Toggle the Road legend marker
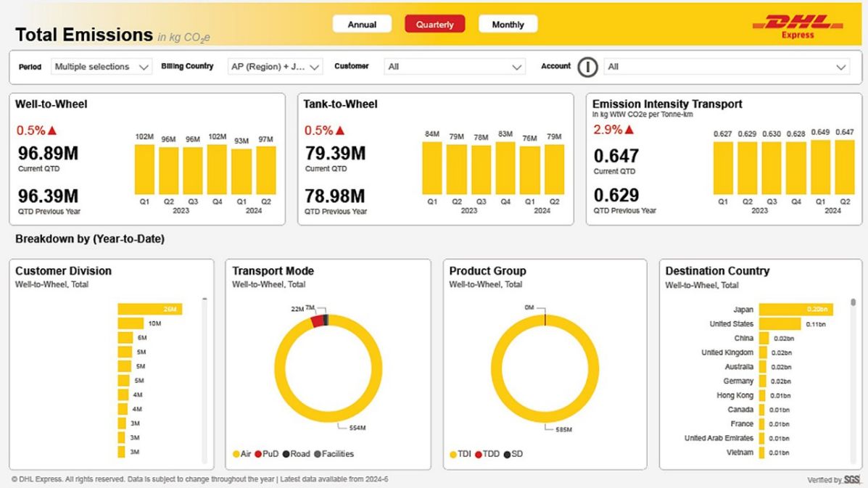This screenshot has width=868, height=488. tap(286, 454)
